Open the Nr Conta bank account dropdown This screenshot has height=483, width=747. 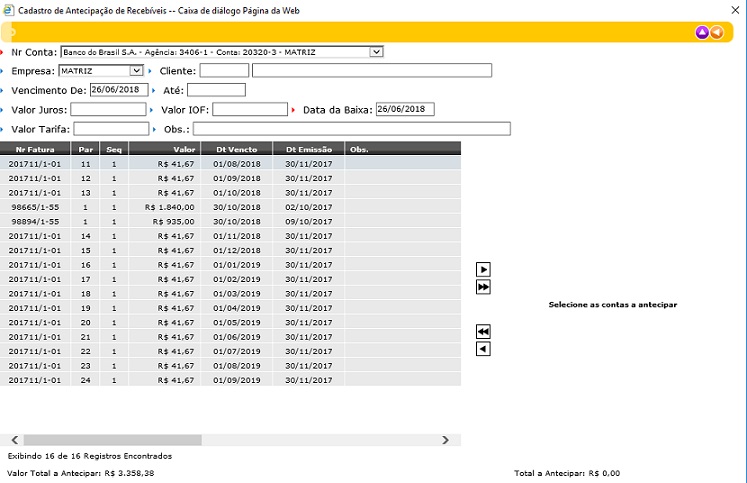pos(376,51)
